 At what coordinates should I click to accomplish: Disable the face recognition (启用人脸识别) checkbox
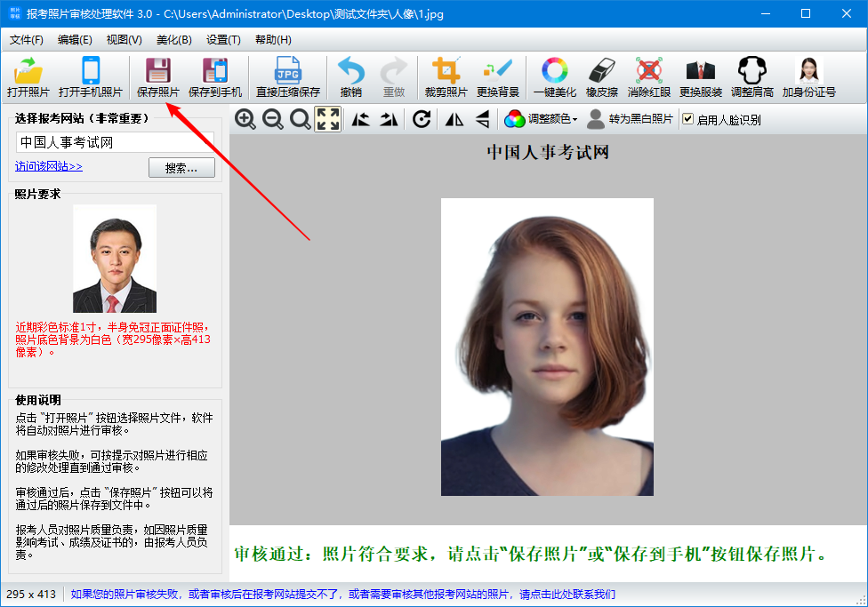click(687, 119)
